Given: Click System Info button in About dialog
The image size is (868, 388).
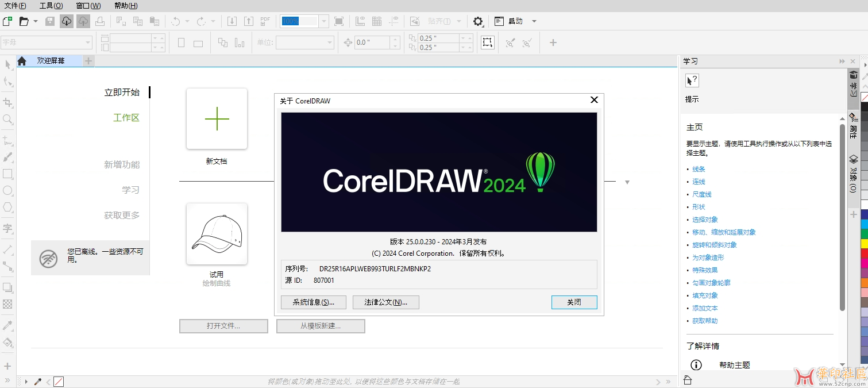Looking at the screenshot, I should pyautogui.click(x=313, y=302).
